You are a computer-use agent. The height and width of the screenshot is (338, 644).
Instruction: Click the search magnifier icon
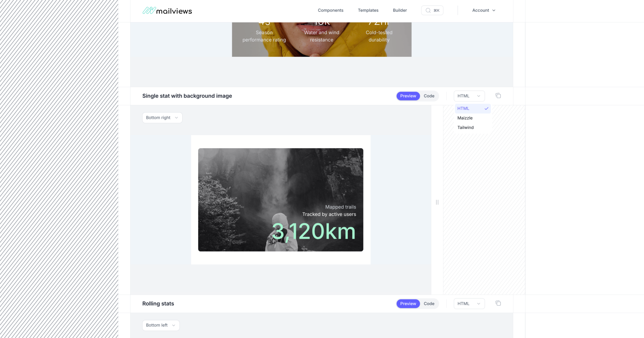coord(428,10)
